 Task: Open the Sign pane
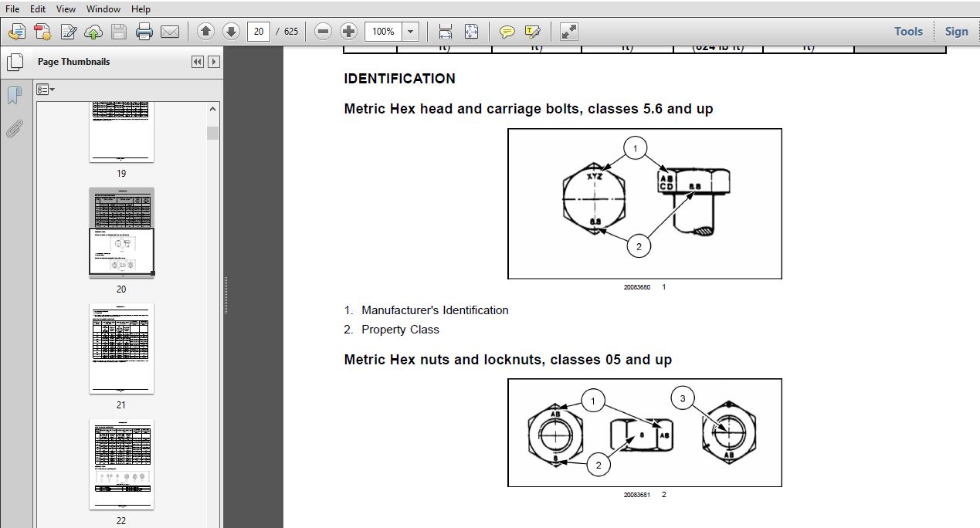click(956, 32)
